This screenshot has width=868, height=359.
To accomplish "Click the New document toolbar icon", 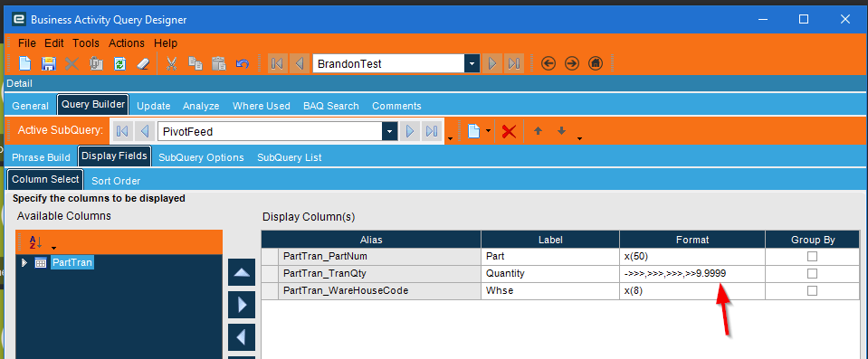I will (x=25, y=63).
